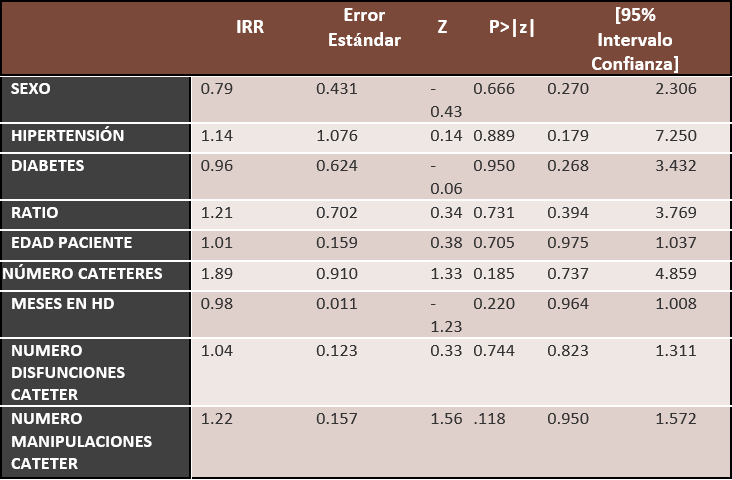Select the MESES EN HD row label
732x480 pixels.
pyautogui.click(x=59, y=302)
